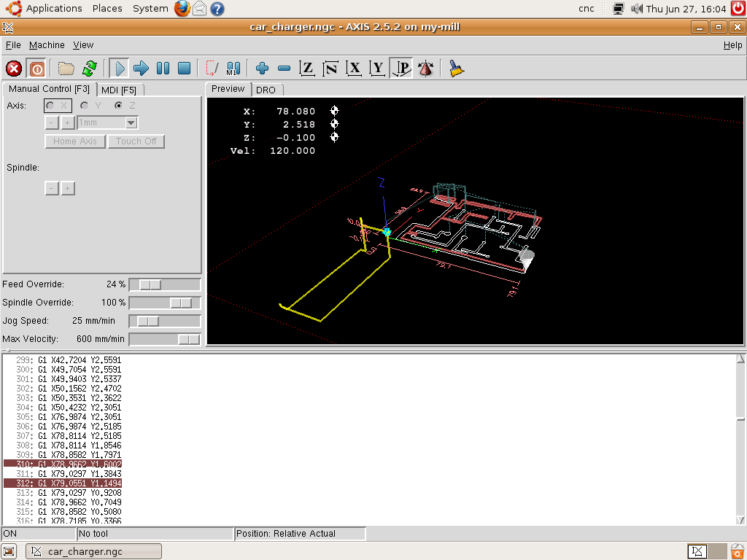The height and width of the screenshot is (560, 747).
Task: Click the jog plus button
Action: point(68,122)
